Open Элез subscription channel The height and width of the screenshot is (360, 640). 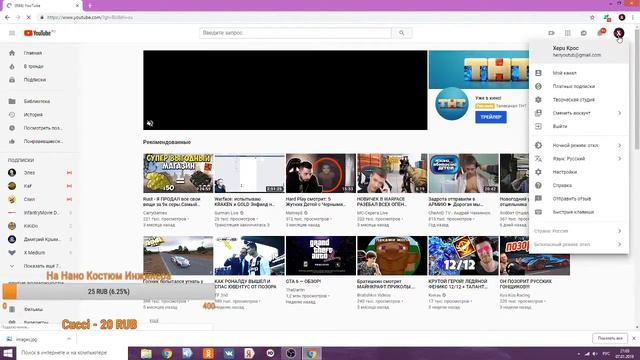point(40,173)
